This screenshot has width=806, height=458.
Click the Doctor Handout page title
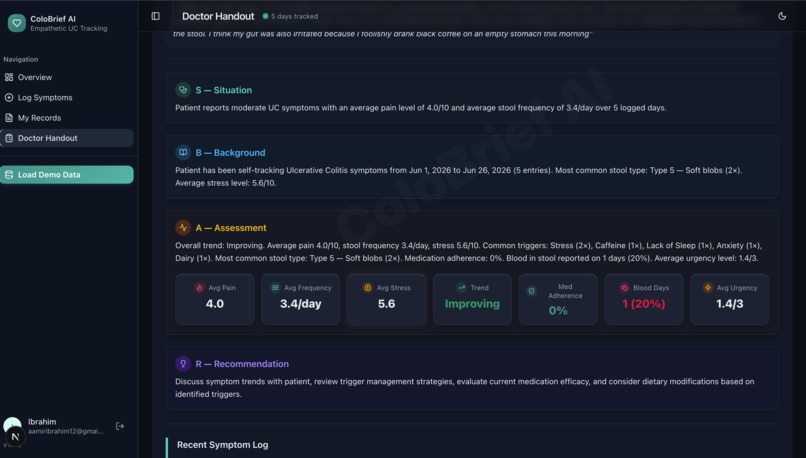pyautogui.click(x=218, y=16)
